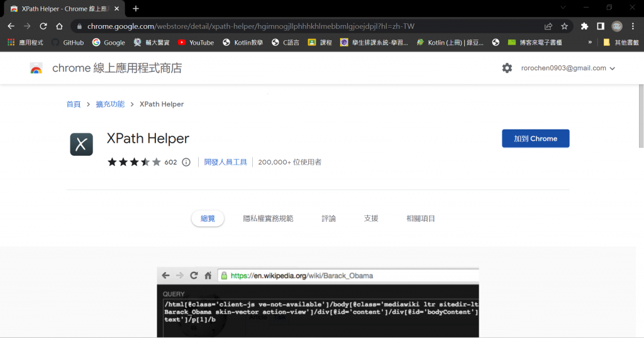Click the 200,000+ 位使用者 text

pyautogui.click(x=289, y=162)
